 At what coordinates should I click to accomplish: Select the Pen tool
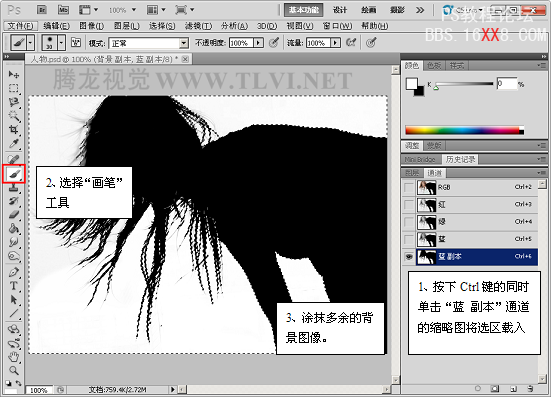pos(14,272)
